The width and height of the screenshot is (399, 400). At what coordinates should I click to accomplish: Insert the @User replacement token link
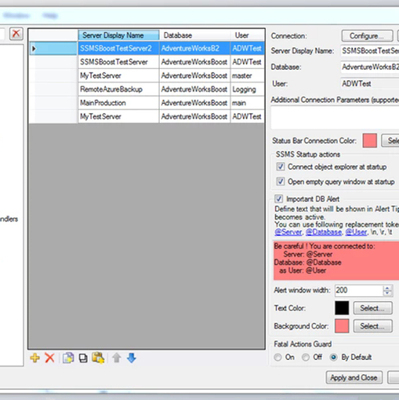356,232
